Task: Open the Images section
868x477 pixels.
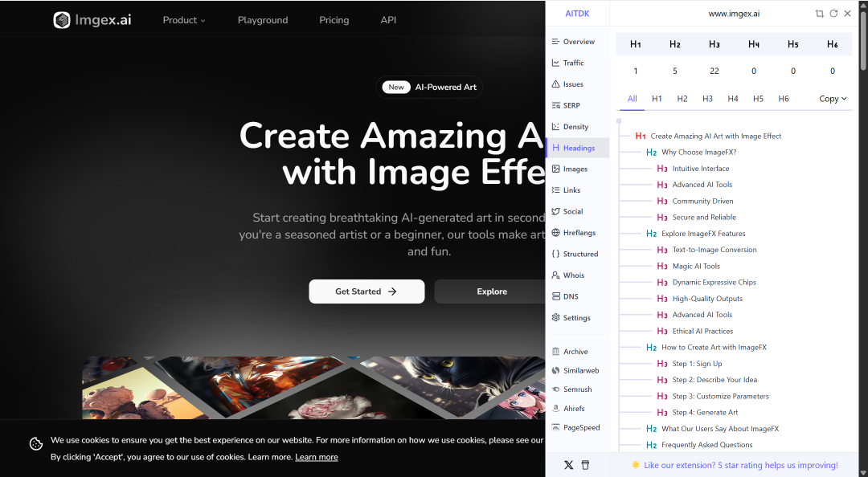Action: coord(577,169)
